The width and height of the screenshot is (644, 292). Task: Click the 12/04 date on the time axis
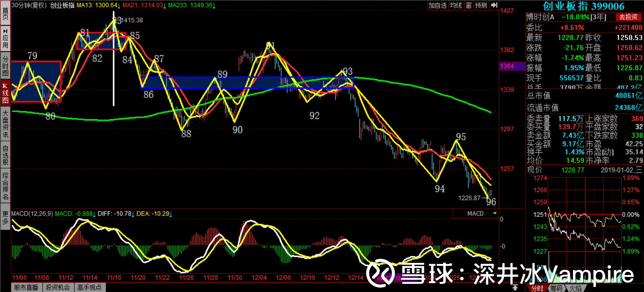[x=259, y=278]
